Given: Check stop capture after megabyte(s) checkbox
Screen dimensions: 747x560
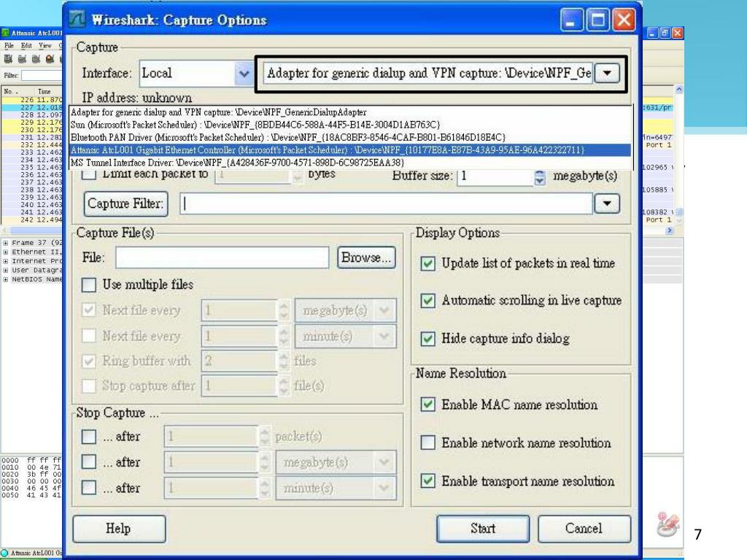Looking at the screenshot, I should click(x=88, y=462).
